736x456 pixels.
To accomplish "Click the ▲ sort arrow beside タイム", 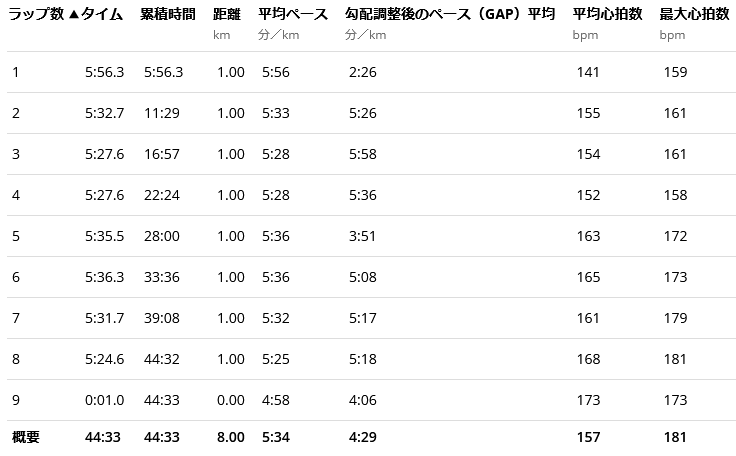I will tap(72, 14).
